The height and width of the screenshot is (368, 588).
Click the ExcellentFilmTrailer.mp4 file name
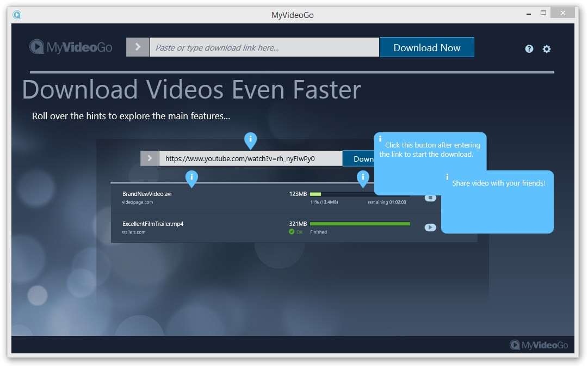[x=153, y=224]
